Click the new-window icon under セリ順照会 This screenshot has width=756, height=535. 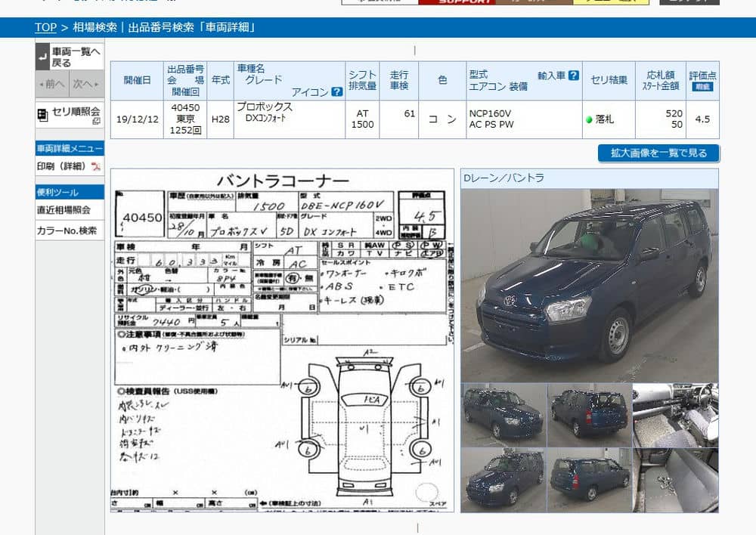[x=96, y=121]
